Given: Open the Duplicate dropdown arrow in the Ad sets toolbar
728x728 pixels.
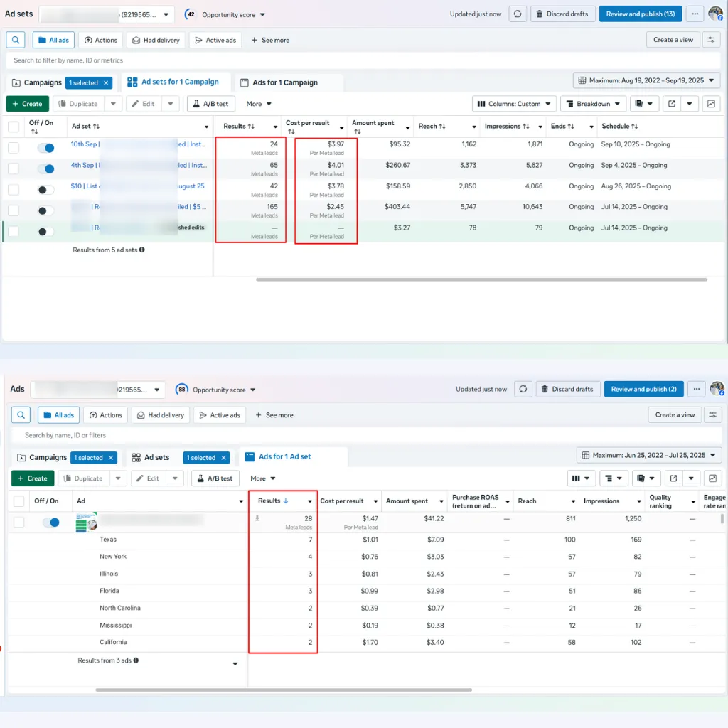Looking at the screenshot, I should coord(113,104).
